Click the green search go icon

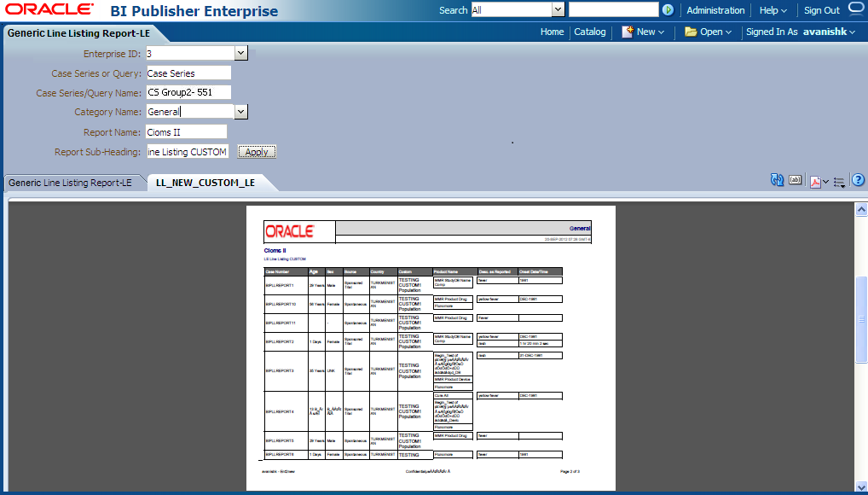(668, 10)
